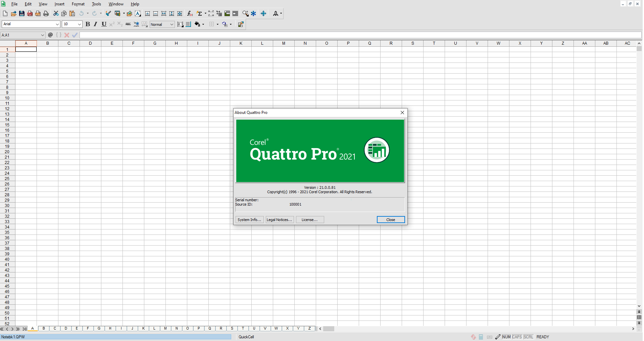
Task: Expand the A:A1 cell reference dropdown
Action: point(43,35)
